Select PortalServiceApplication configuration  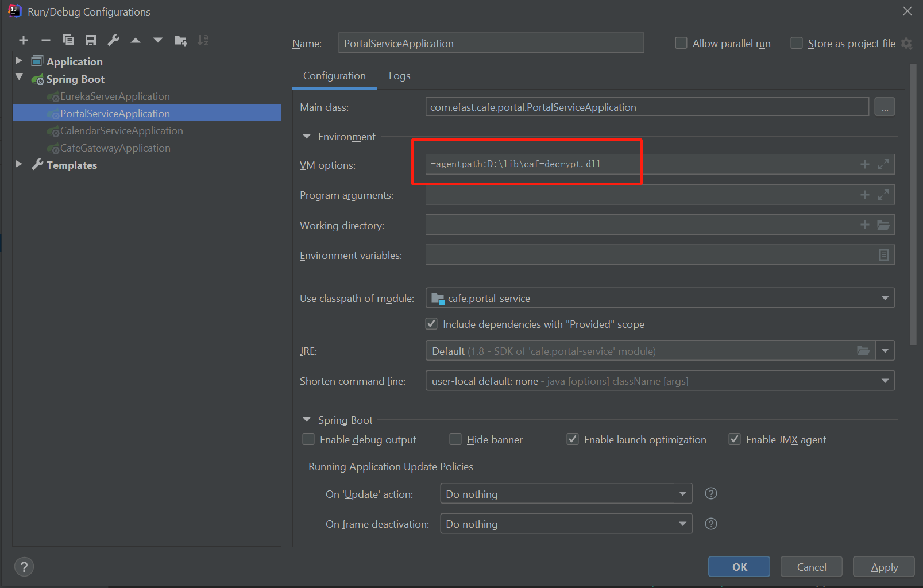click(115, 114)
